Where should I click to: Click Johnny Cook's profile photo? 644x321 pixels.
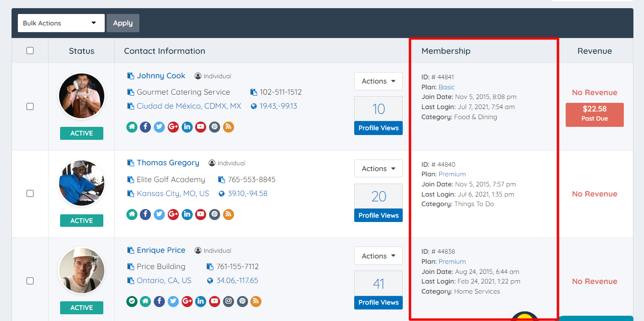click(x=82, y=96)
